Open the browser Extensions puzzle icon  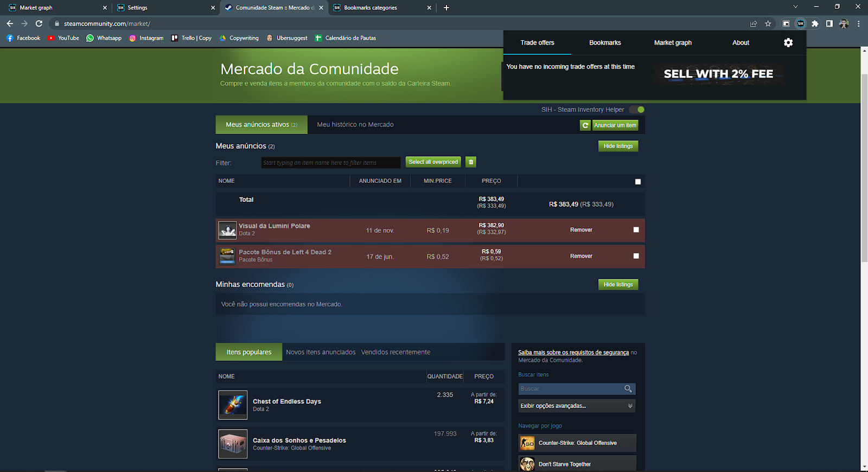pyautogui.click(x=815, y=23)
